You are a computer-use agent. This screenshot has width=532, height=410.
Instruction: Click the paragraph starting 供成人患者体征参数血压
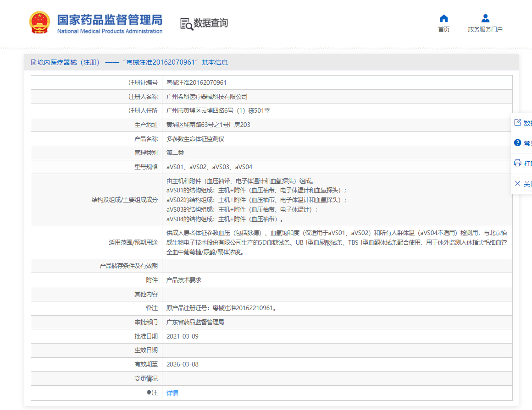coord(337,243)
